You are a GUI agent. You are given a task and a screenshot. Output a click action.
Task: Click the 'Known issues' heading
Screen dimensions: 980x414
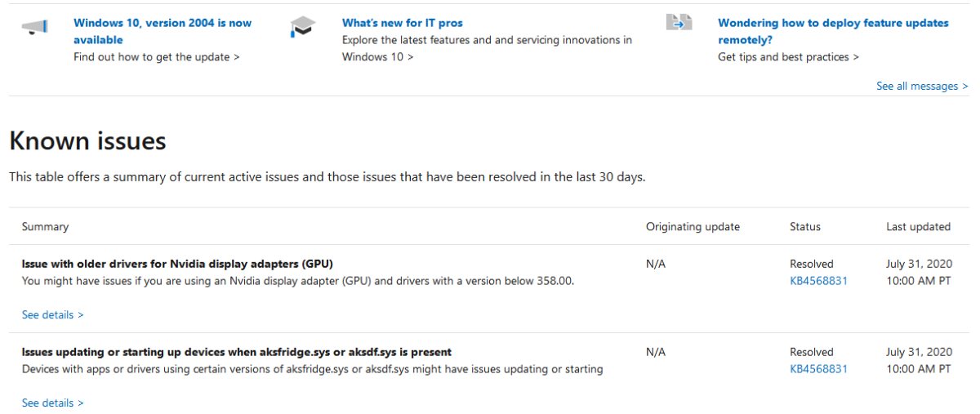(x=87, y=141)
